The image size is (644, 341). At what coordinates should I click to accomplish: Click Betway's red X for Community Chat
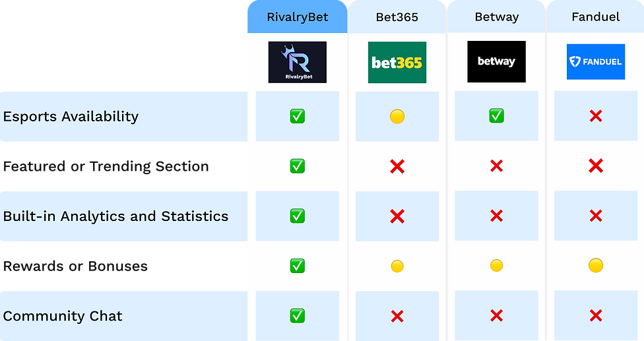tap(497, 315)
